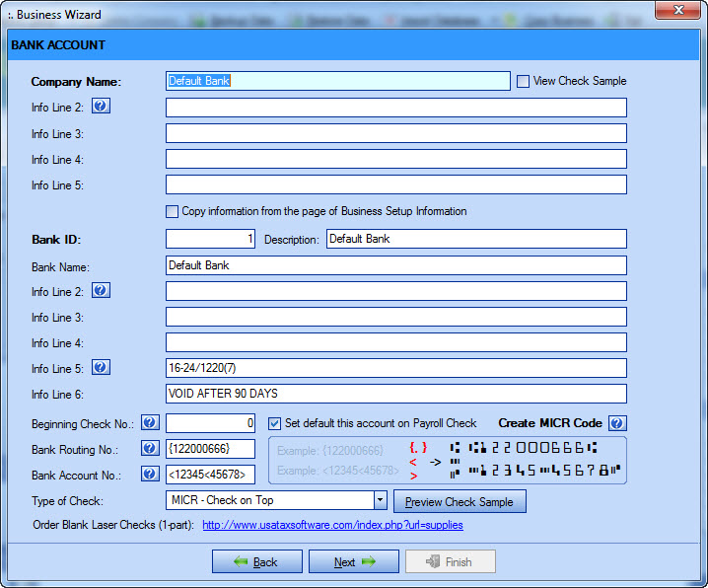Select the Bank Routing No. field
The width and height of the screenshot is (708, 588).
tap(210, 449)
